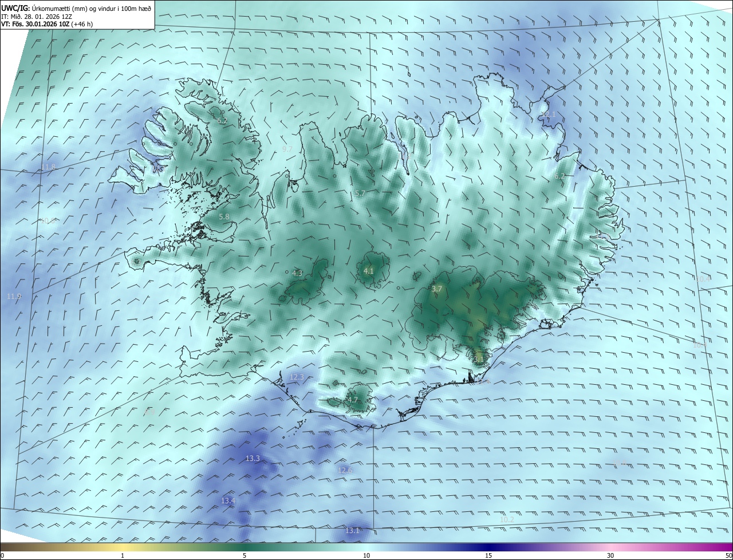Click the 4.1 value on Hofsjökull
The height and width of the screenshot is (560, 733).
[x=368, y=271]
